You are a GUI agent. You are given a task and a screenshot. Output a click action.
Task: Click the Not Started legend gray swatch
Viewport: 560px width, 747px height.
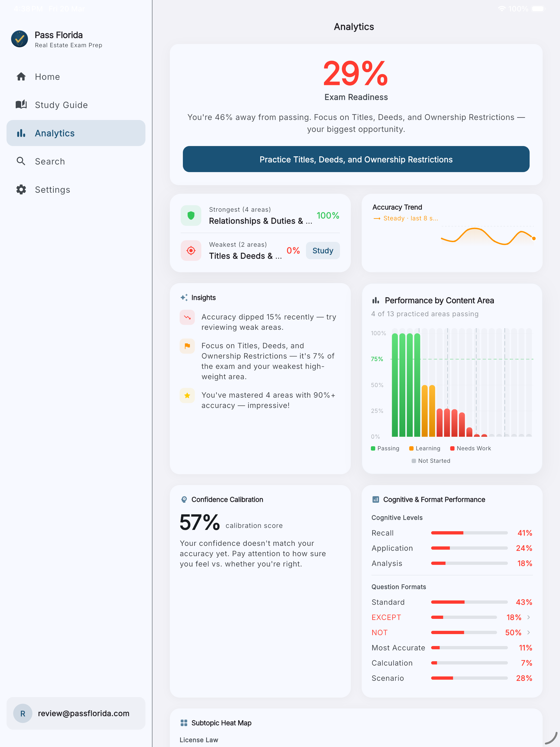tap(414, 461)
